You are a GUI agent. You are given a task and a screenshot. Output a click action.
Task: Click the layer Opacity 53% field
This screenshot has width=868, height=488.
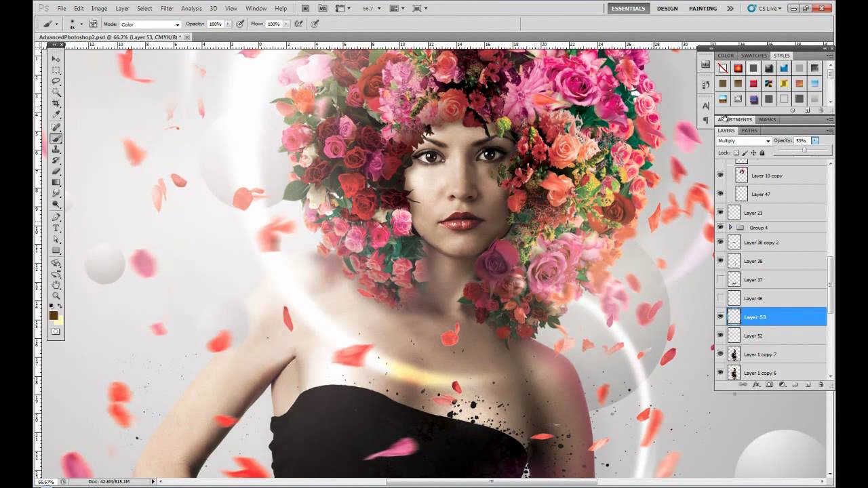point(801,140)
